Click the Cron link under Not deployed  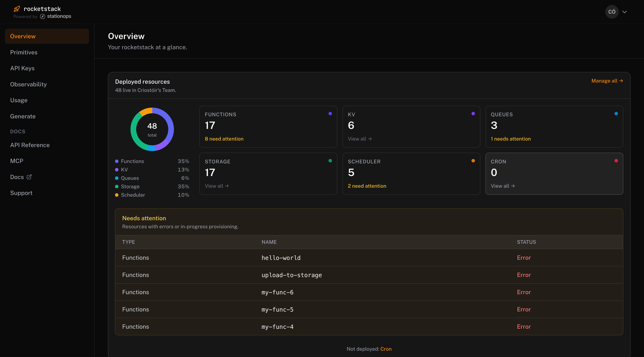(x=386, y=349)
